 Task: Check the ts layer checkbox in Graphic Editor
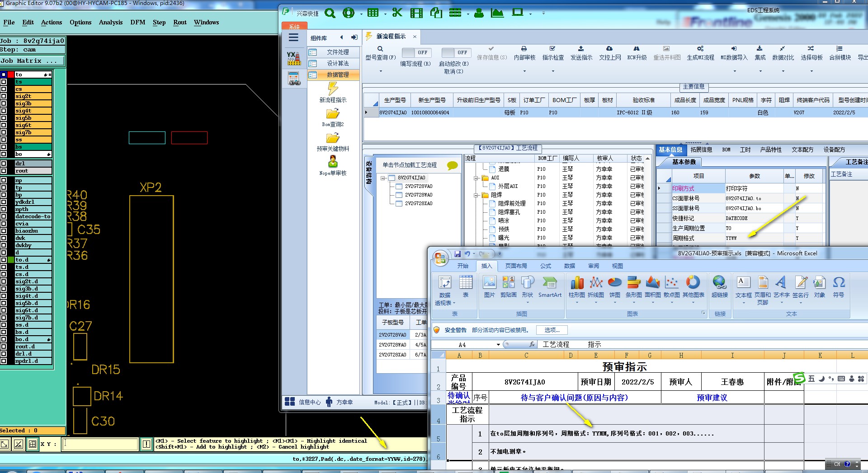4,82
